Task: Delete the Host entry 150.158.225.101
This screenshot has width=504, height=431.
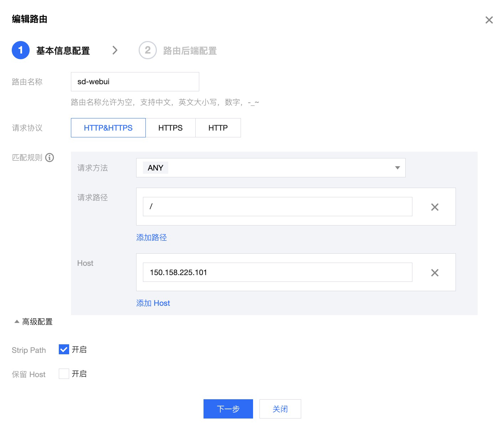Action: [x=434, y=273]
